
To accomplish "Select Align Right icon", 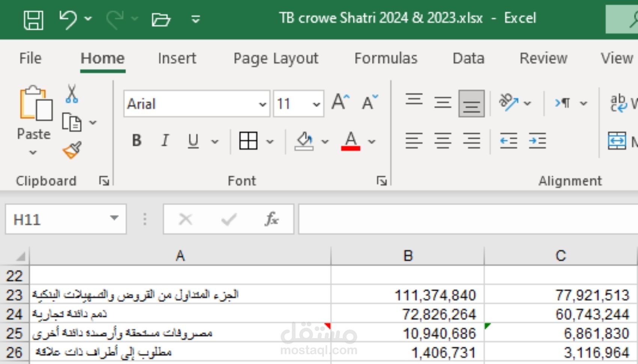I will coord(471,141).
